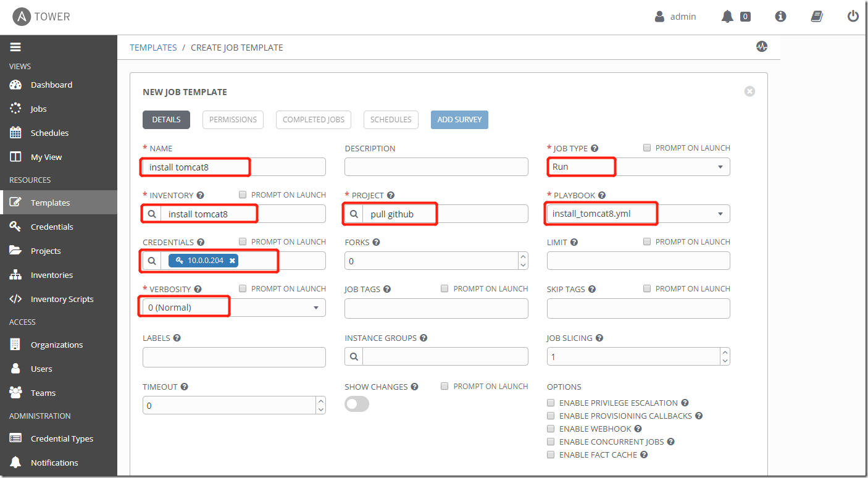868x478 pixels.
Task: Open help for Timeout field
Action: tap(184, 387)
